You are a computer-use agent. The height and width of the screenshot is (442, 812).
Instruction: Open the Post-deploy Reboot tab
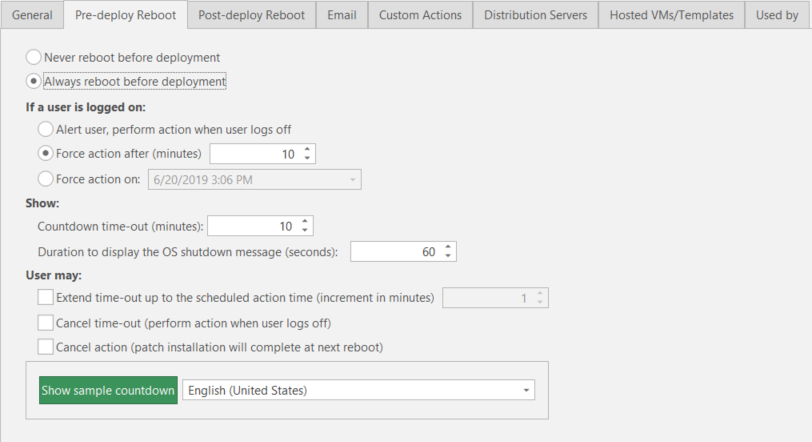[252, 15]
